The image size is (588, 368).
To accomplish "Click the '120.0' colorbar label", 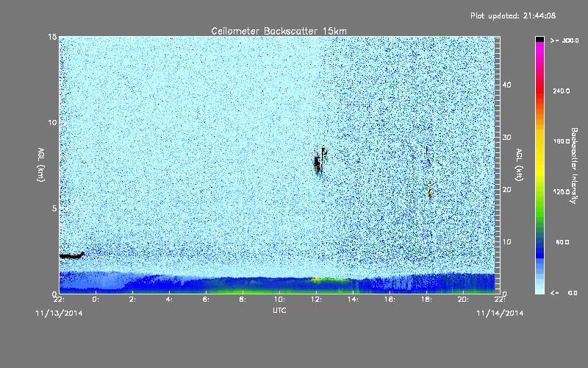I will pos(562,192).
